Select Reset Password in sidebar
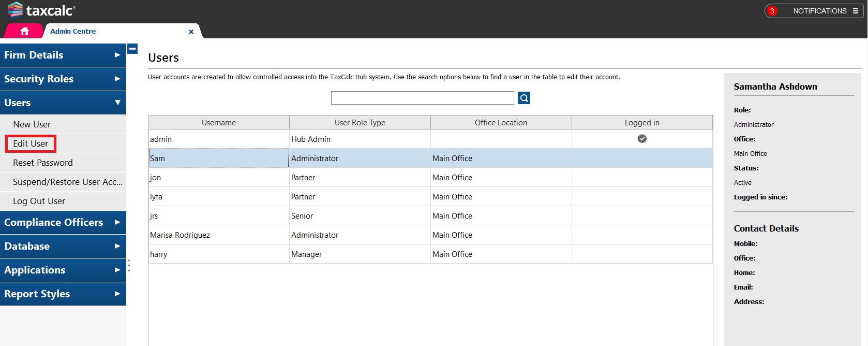 point(43,163)
